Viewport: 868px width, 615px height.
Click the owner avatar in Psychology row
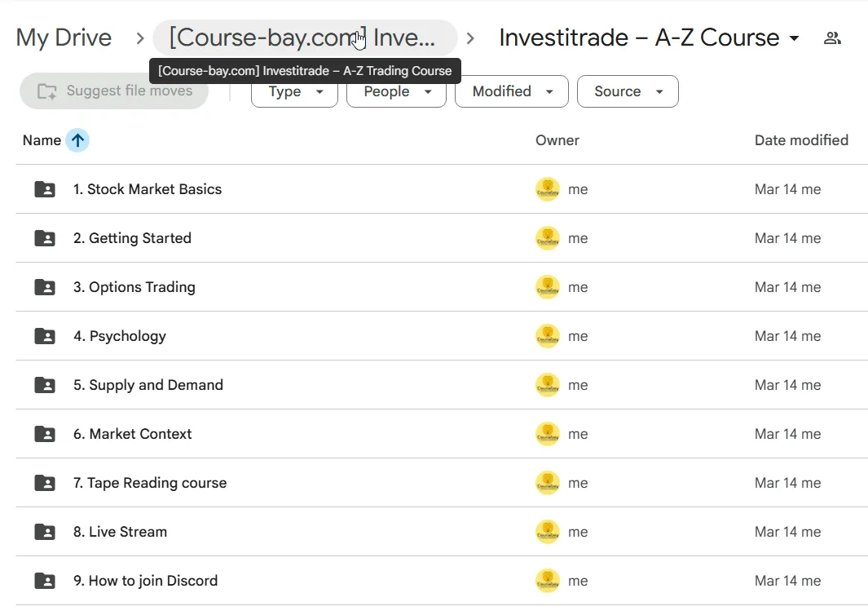click(x=548, y=336)
